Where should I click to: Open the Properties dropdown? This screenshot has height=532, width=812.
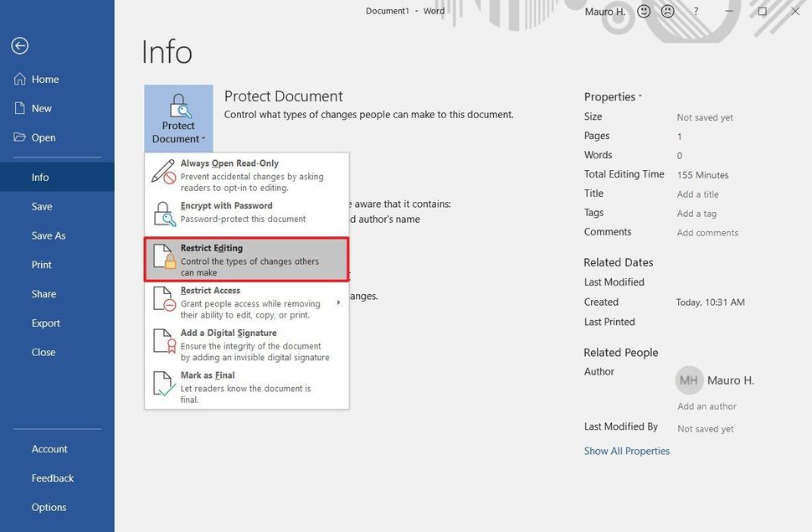[x=614, y=96]
